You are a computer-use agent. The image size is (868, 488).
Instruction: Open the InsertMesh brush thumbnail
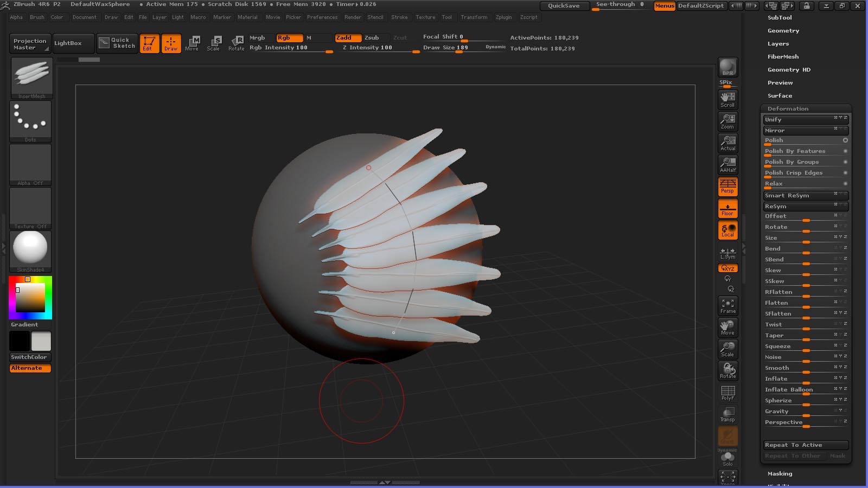pyautogui.click(x=31, y=77)
